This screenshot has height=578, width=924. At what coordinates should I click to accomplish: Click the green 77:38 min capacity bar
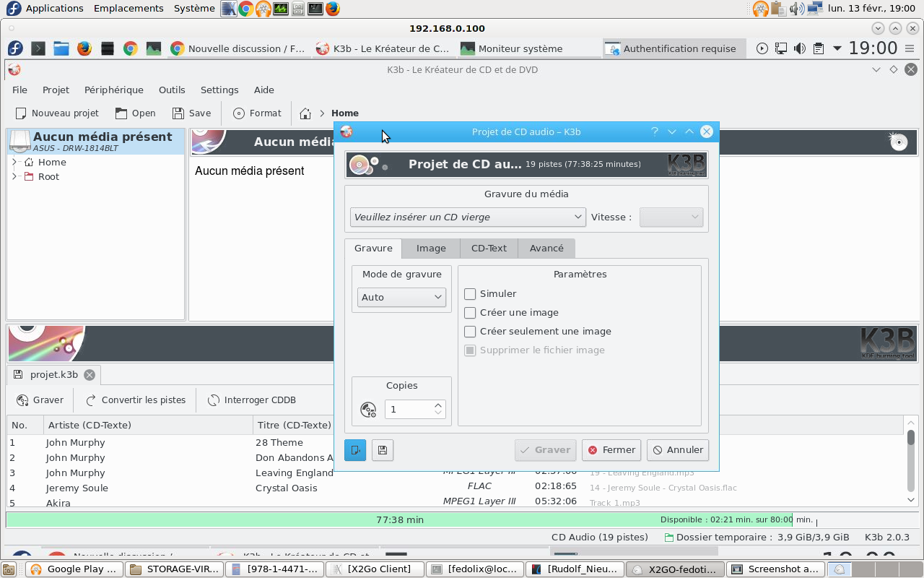click(x=399, y=519)
